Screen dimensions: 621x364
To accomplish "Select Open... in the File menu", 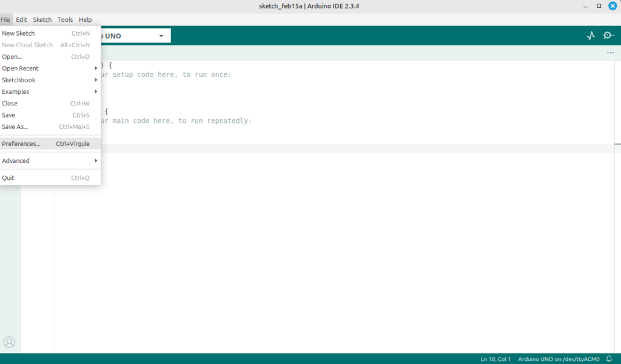I will point(50,56).
